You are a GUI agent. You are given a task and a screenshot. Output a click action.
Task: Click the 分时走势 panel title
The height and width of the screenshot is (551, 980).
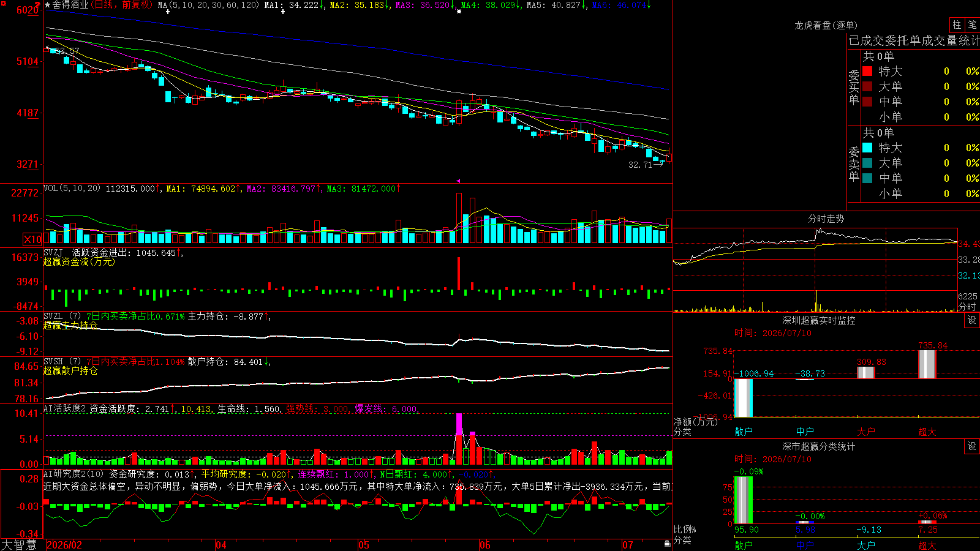[x=826, y=219]
